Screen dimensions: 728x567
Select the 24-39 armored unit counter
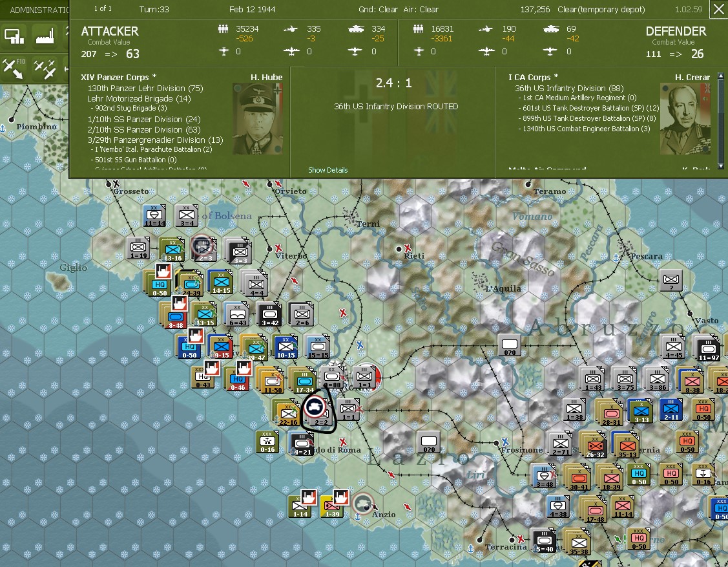pos(191,284)
